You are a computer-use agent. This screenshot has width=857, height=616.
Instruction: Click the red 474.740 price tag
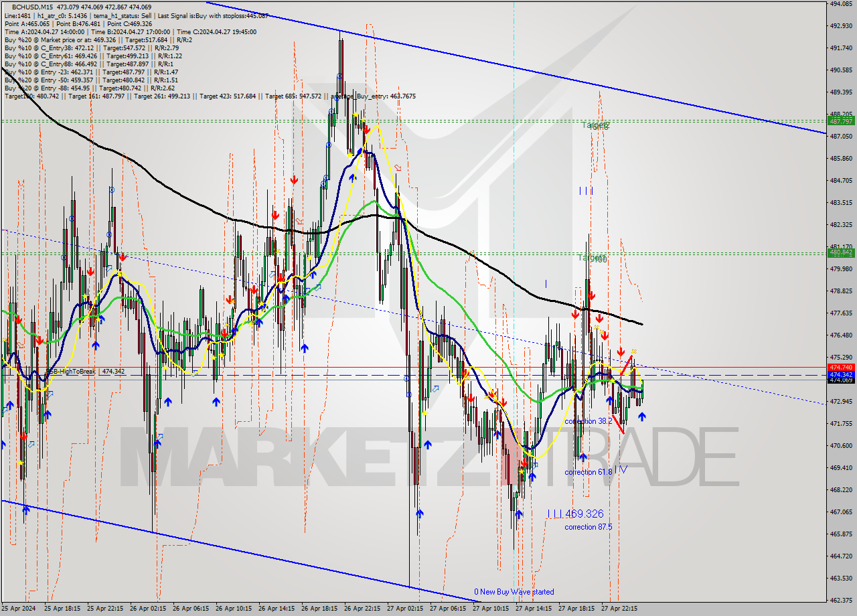click(841, 368)
